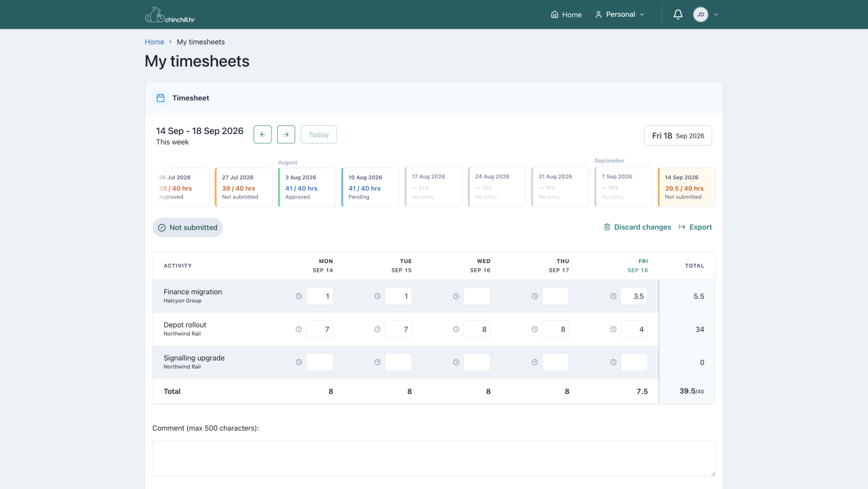Click the Signalling upgrade activity name
The image size is (868, 489).
194,358
